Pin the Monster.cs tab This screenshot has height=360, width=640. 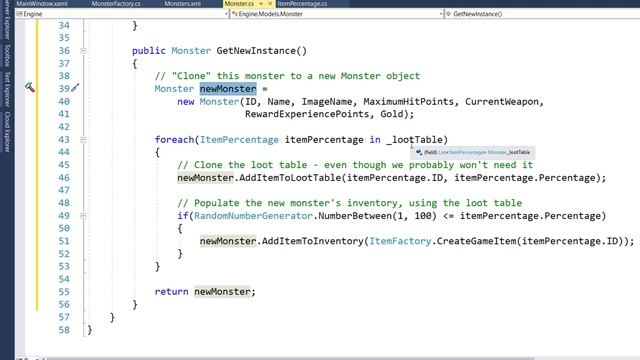coord(261,4)
